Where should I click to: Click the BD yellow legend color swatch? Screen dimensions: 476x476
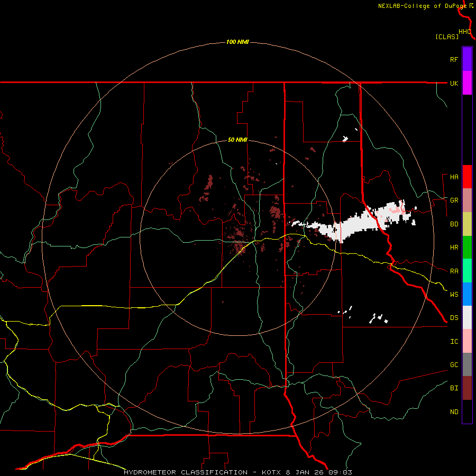click(467, 224)
